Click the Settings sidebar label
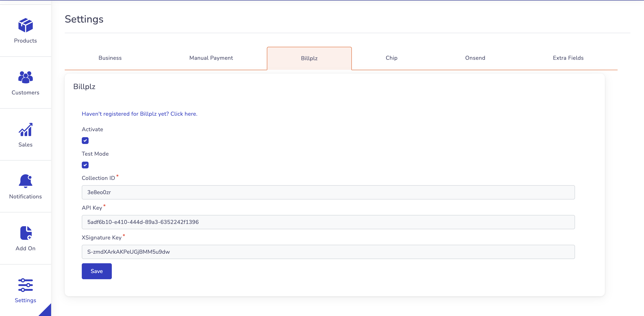Viewport: 644px width, 316px height. (x=26, y=300)
